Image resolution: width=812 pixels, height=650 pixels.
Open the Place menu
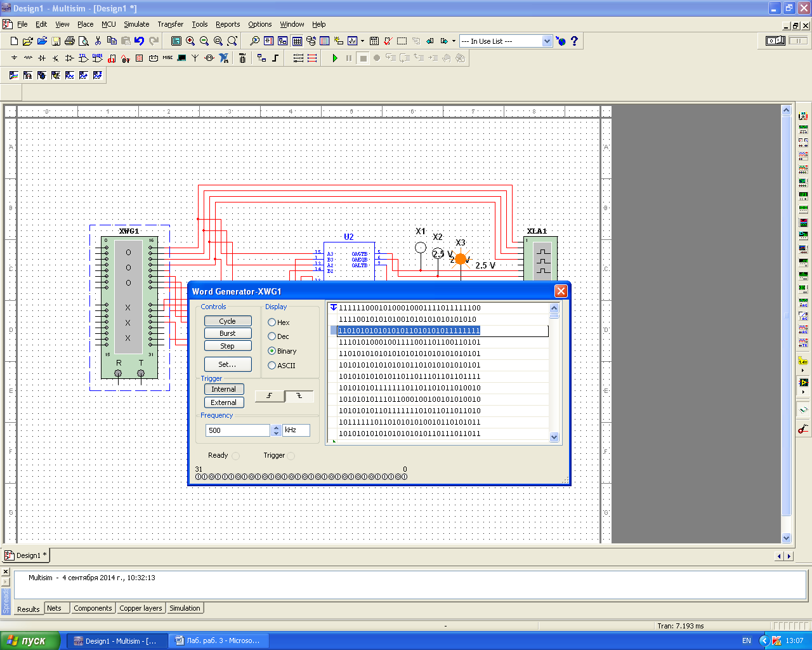point(86,24)
